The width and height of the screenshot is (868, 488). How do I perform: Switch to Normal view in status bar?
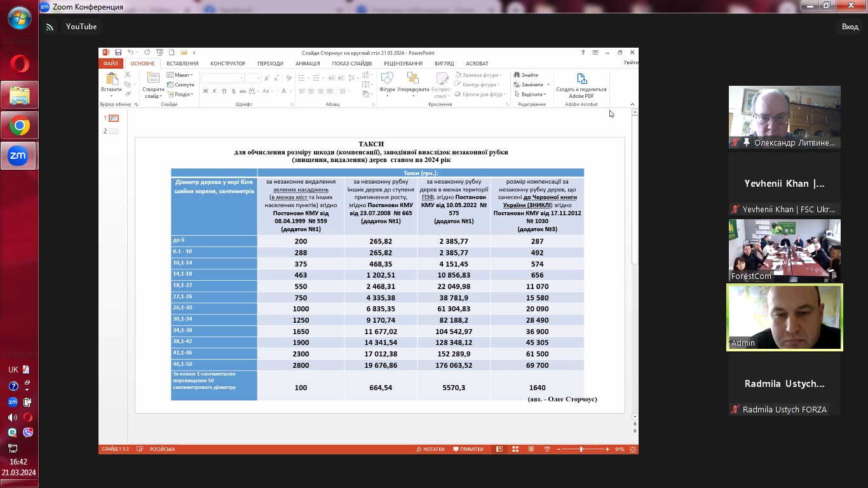pyautogui.click(x=499, y=449)
